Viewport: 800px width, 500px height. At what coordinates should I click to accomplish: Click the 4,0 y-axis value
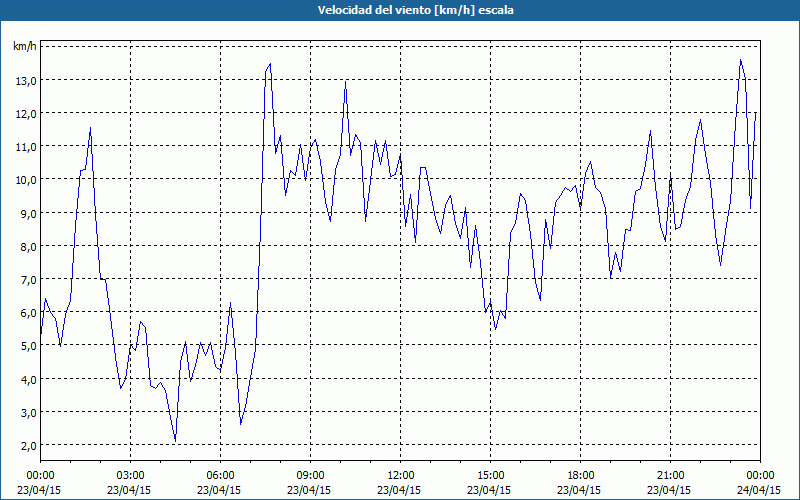[x=29, y=380]
